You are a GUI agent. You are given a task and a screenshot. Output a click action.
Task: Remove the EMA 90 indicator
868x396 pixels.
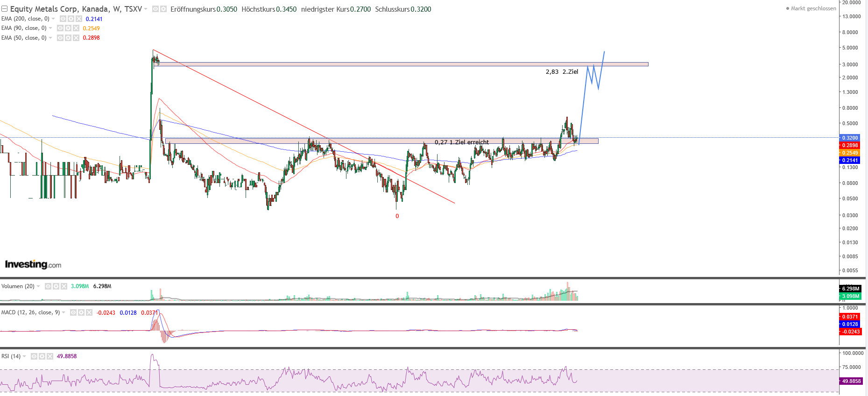[76, 28]
